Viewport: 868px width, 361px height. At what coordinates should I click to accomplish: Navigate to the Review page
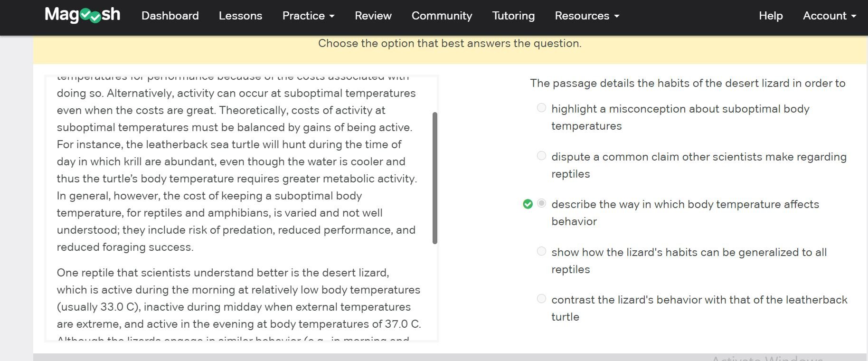coord(373,16)
